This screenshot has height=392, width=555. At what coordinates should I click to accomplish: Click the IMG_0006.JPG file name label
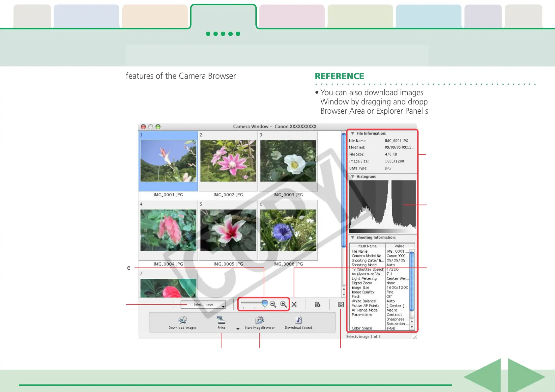(288, 264)
